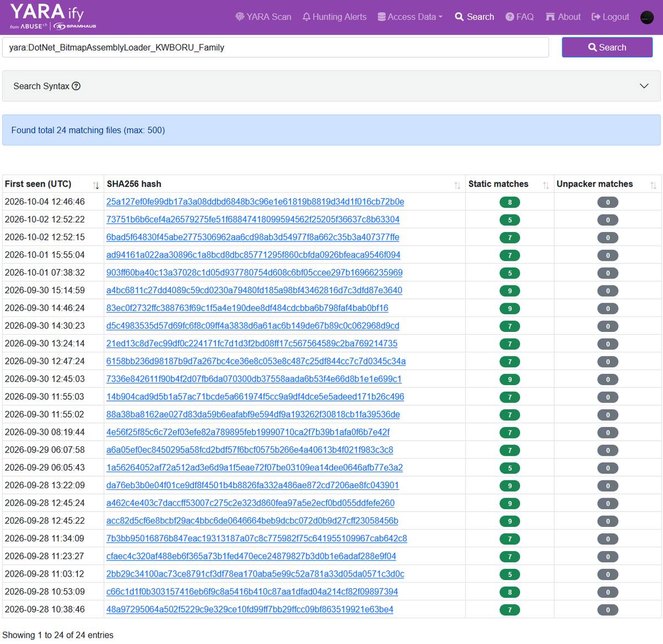Image resolution: width=663 pixels, height=644 pixels.
Task: Open hash link starting 7b3bb95016876b84
Action: coord(257,537)
